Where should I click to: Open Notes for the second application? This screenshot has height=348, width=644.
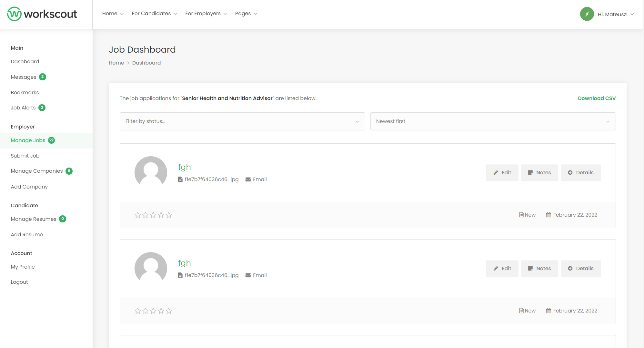[x=539, y=269]
